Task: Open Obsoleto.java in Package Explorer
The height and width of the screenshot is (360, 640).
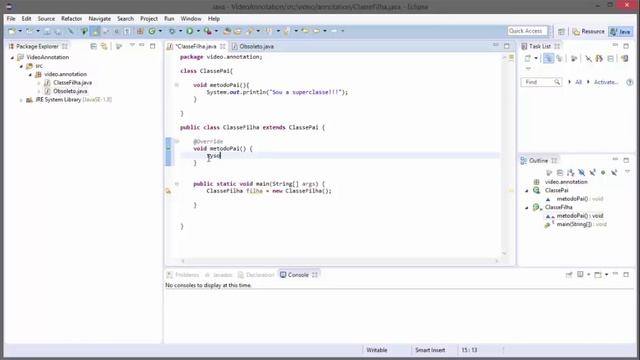Action: 70,91
